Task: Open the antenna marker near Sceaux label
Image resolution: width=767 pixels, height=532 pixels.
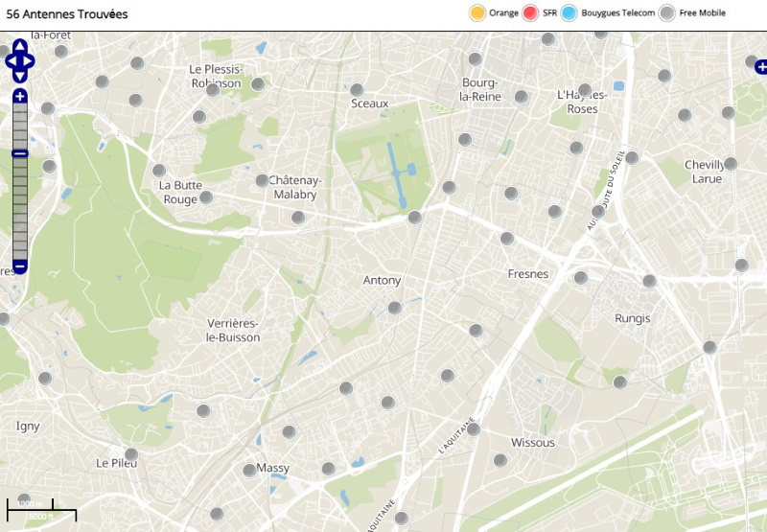Action: tap(357, 90)
